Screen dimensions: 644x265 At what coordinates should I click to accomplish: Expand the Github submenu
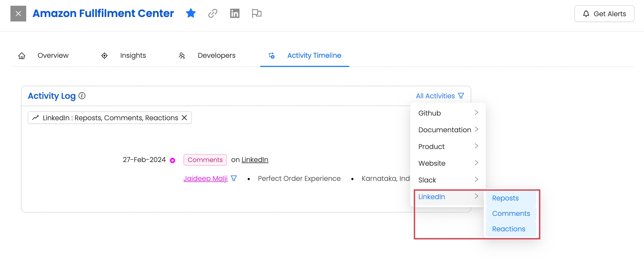coord(448,113)
